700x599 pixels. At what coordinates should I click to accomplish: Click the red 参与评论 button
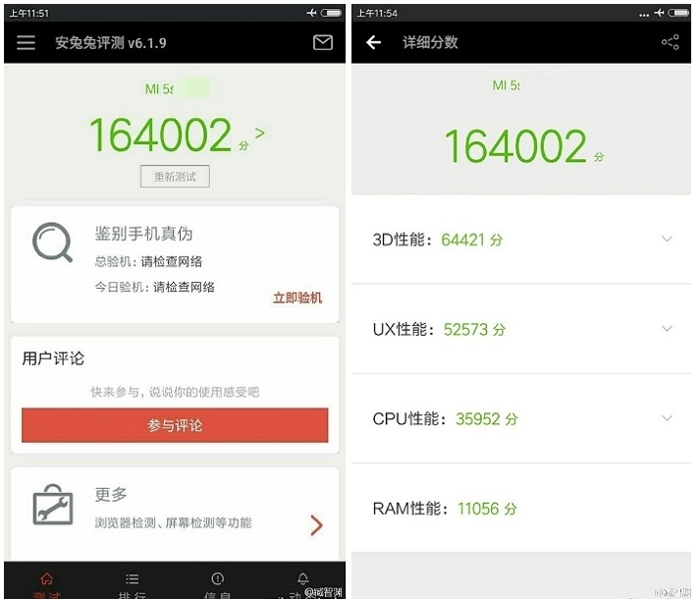pos(175,425)
